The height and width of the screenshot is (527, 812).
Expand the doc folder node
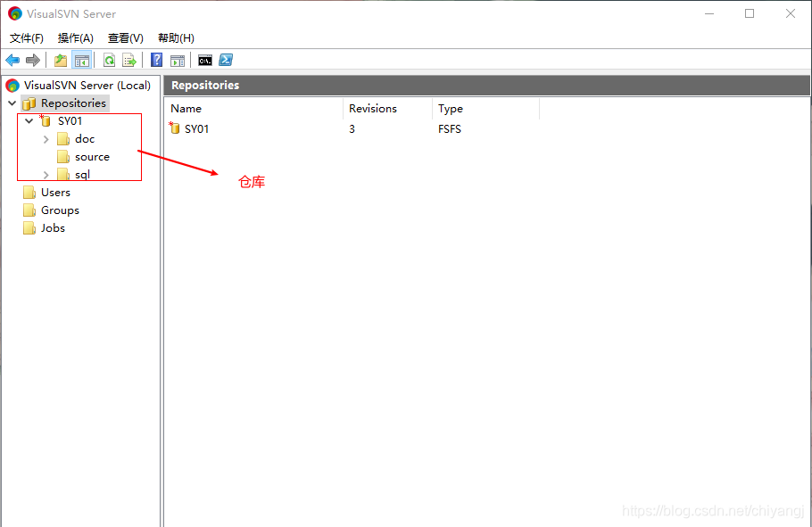pos(46,139)
